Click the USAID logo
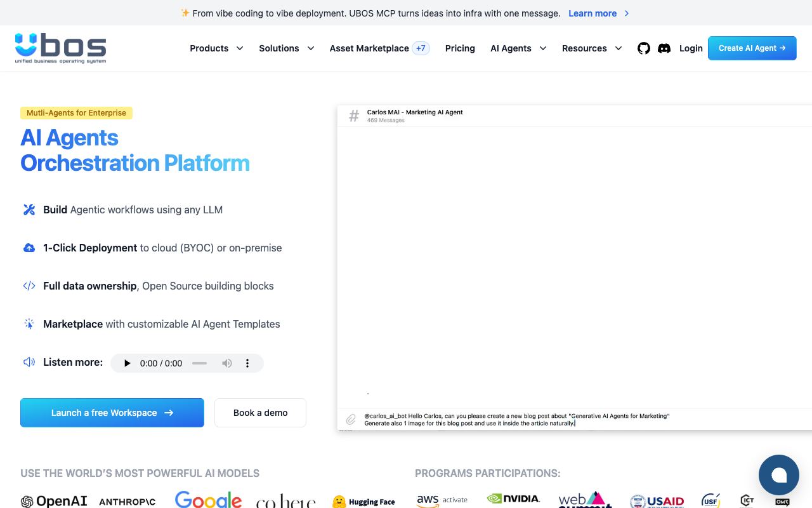Screen dimensions: 812x508 pos(657,501)
